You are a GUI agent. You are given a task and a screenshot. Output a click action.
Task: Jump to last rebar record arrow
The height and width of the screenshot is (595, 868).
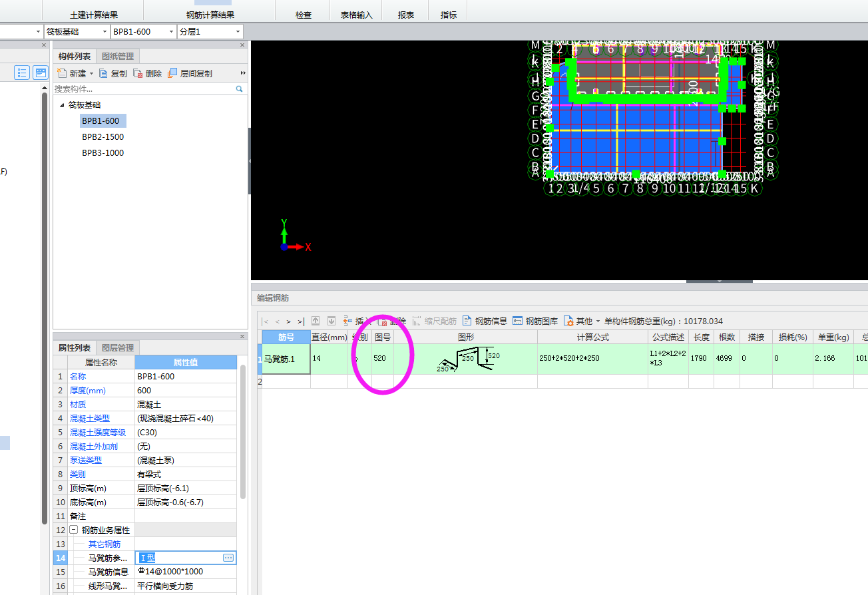pyautogui.click(x=301, y=321)
